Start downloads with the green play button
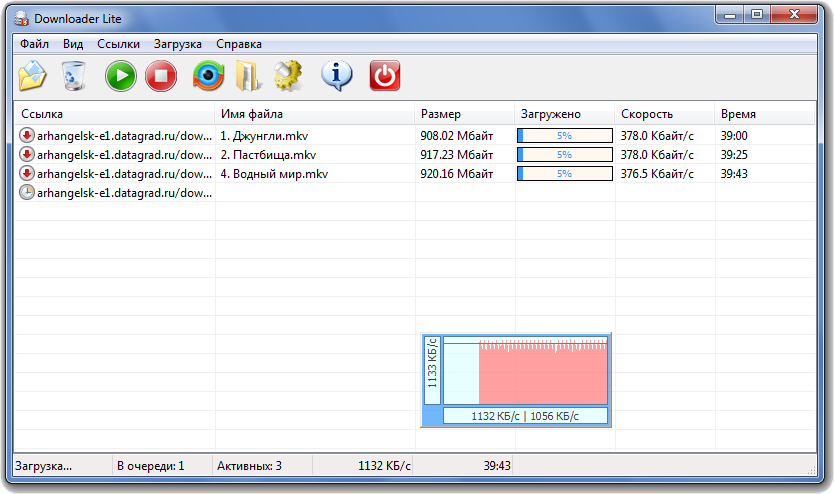Screen dimensions: 834x494 [x=121, y=76]
